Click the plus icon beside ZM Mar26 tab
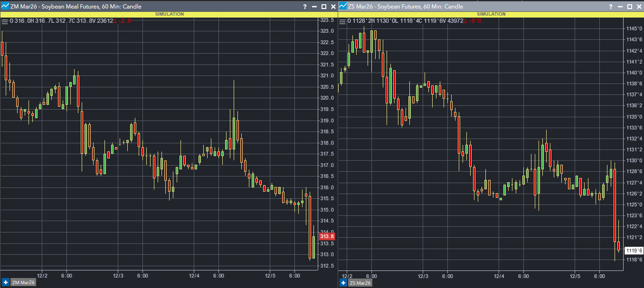 (5, 283)
